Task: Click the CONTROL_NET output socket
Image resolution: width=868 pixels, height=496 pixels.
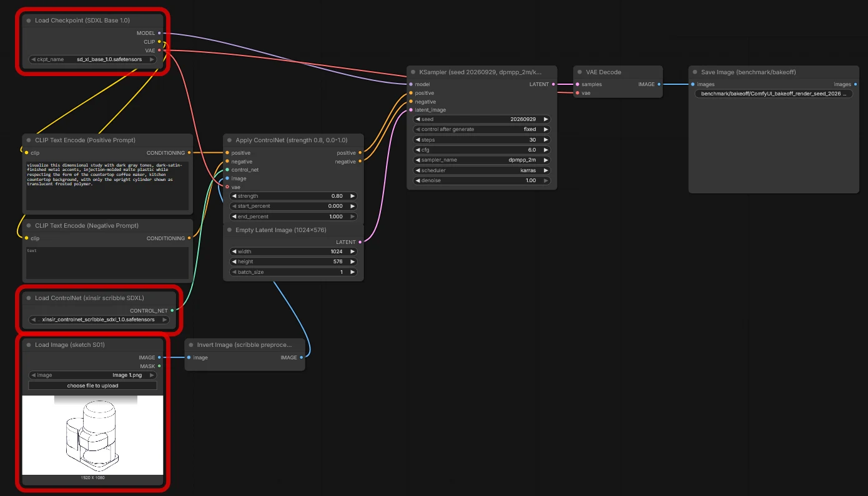Action: tap(172, 311)
